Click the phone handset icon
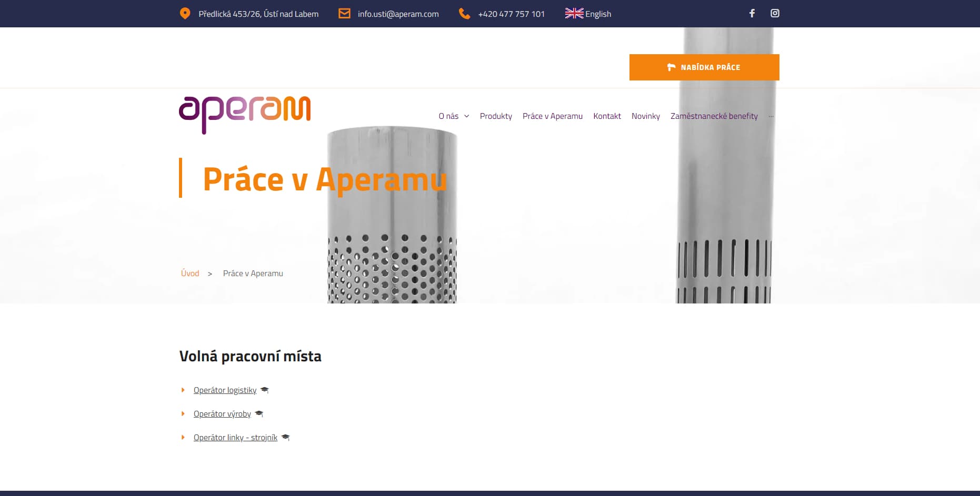Image resolution: width=980 pixels, height=496 pixels. [x=464, y=14]
